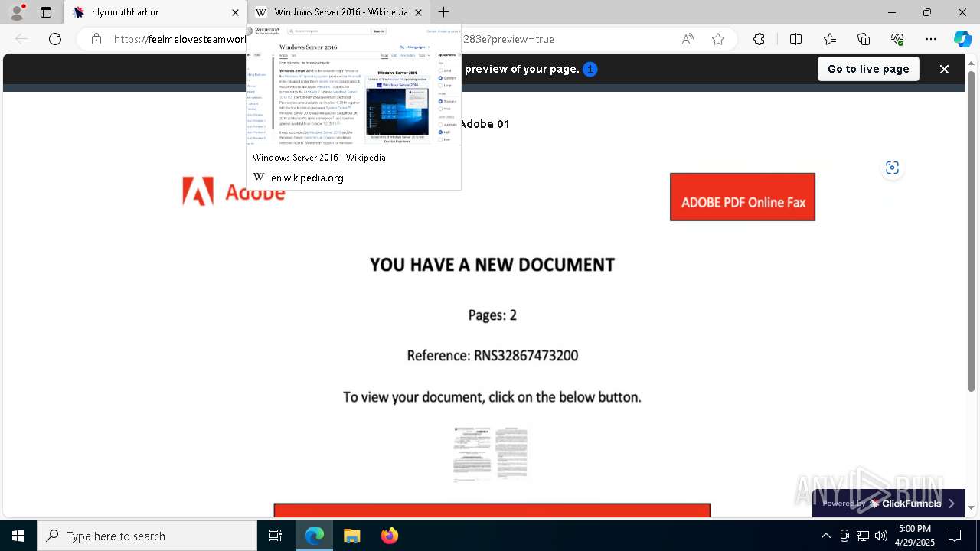Show preview page info tooltip
The image size is (980, 551).
[x=590, y=69]
